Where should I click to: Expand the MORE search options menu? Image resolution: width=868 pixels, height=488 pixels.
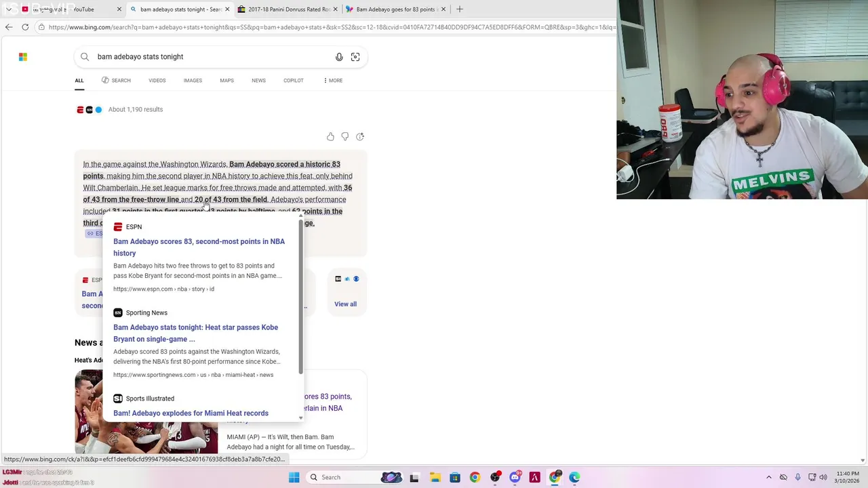coord(333,81)
